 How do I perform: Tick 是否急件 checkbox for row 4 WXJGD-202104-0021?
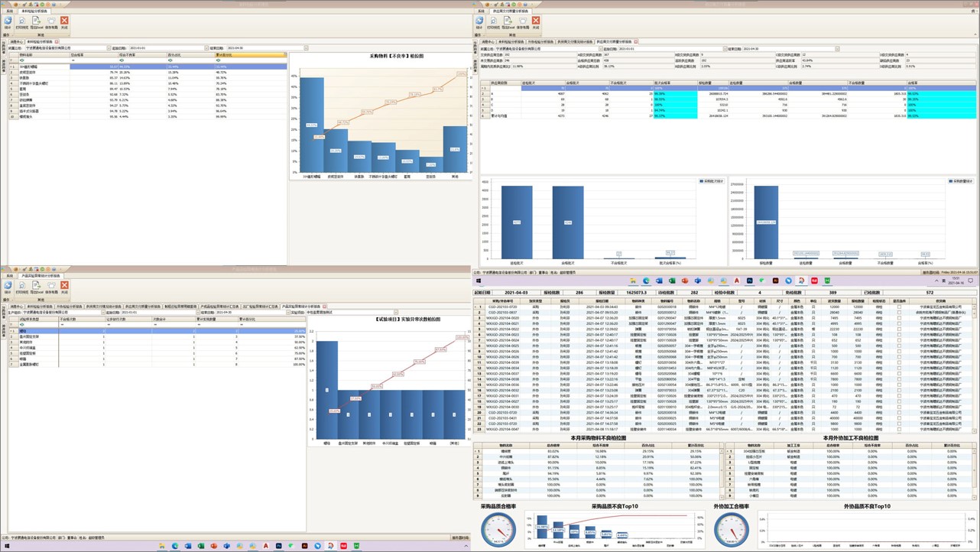pyautogui.click(x=899, y=323)
